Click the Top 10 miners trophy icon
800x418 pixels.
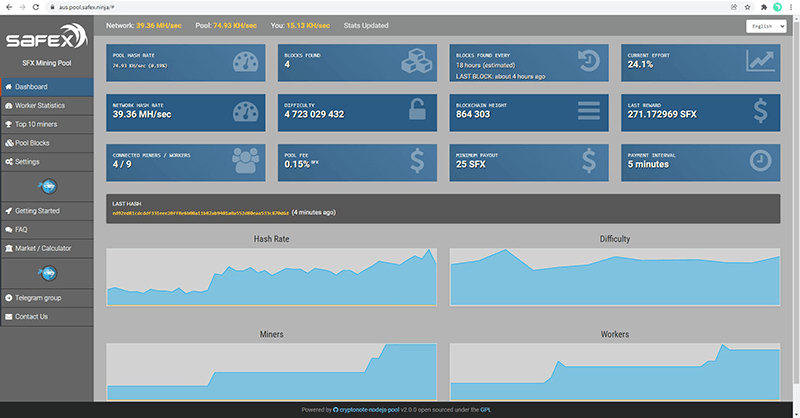click(x=9, y=124)
